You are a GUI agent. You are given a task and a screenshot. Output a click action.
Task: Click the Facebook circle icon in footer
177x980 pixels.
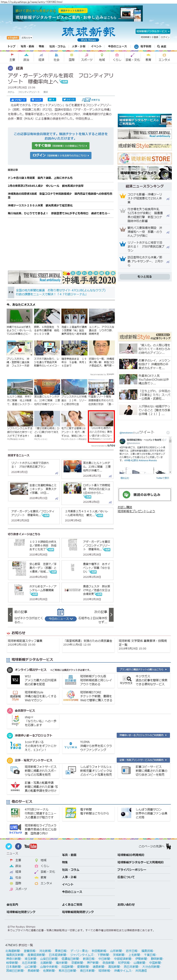point(18,846)
